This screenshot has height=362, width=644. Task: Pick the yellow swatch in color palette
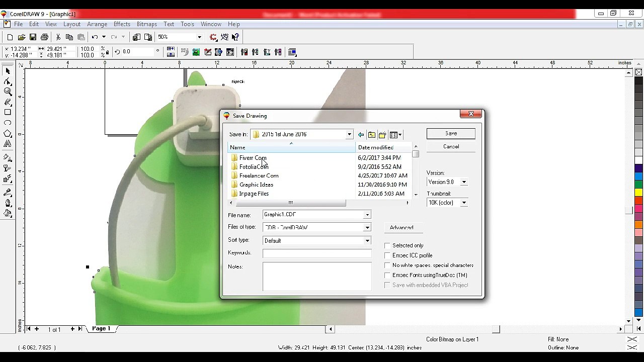coord(638,193)
